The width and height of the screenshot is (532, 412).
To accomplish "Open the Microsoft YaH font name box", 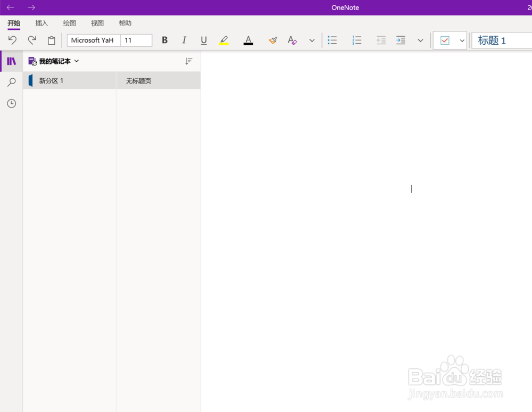I will [x=94, y=40].
